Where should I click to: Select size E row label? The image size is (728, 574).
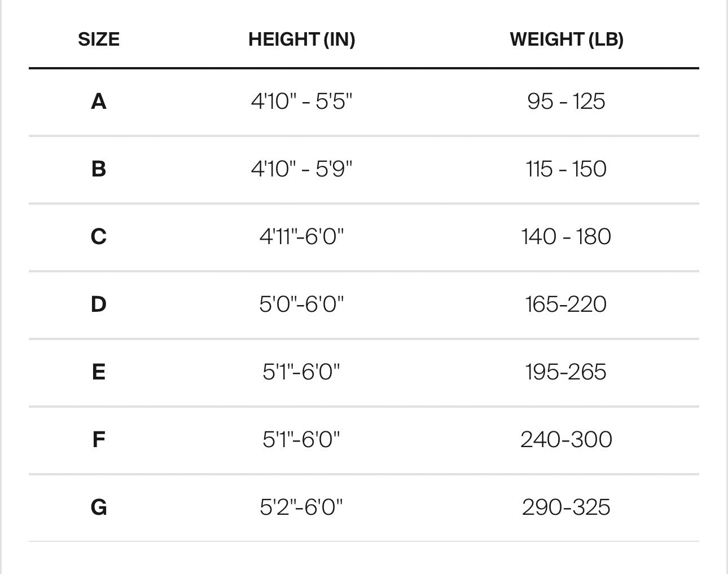point(99,372)
